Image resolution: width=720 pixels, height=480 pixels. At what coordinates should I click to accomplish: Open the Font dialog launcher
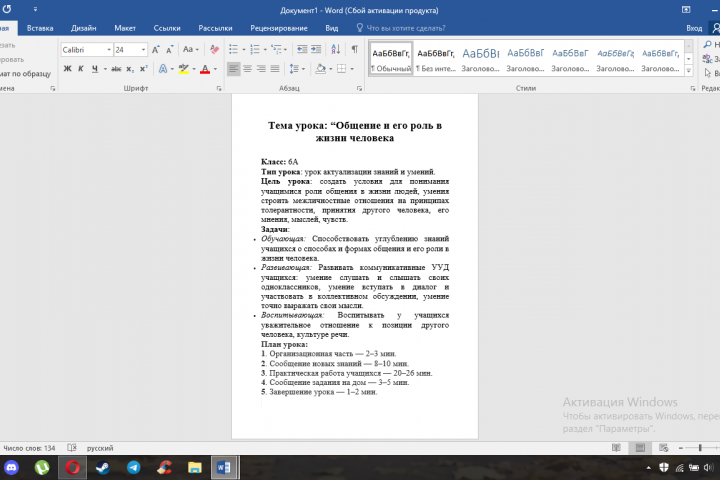point(219,89)
